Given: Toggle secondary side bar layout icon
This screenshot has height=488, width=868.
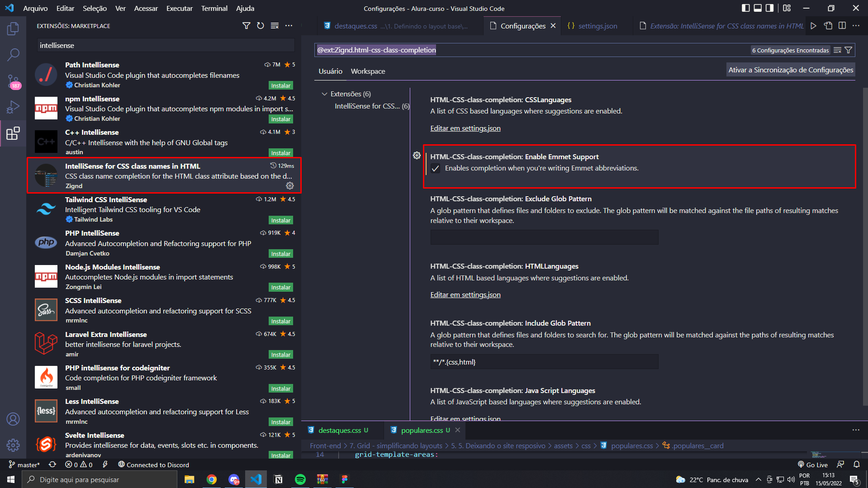Looking at the screenshot, I should point(769,8).
